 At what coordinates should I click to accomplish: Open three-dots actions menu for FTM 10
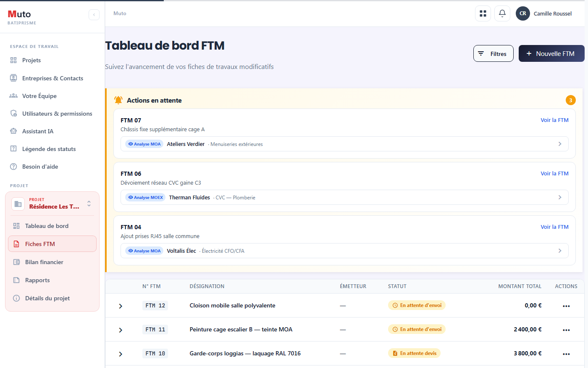pos(566,354)
